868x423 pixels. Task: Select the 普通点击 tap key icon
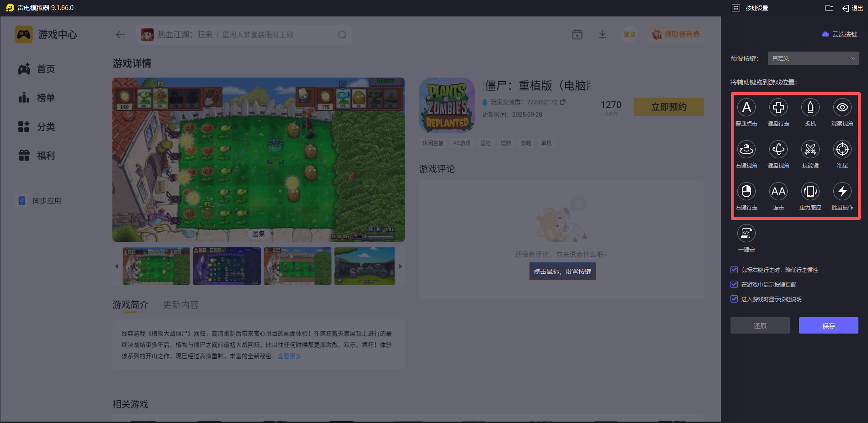[746, 108]
